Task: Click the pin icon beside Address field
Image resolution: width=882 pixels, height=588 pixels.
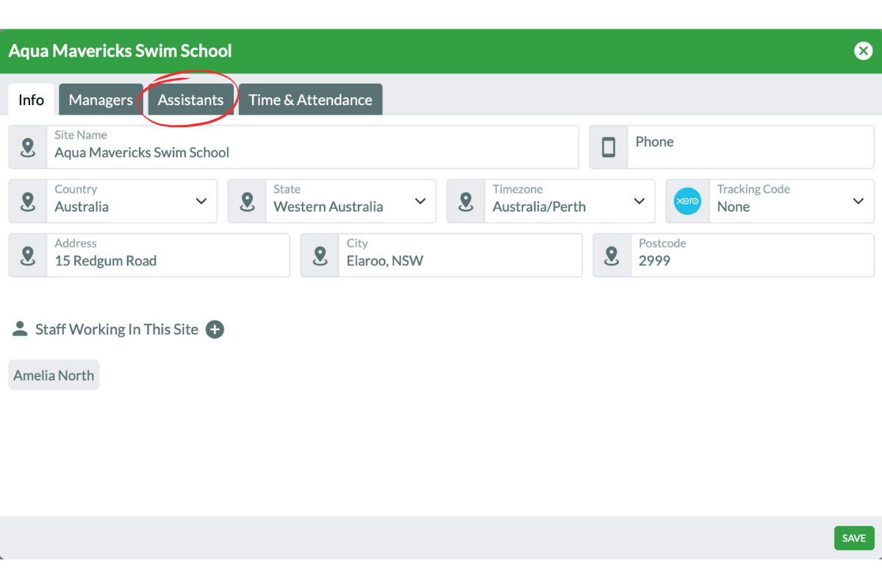Action: pyautogui.click(x=28, y=256)
